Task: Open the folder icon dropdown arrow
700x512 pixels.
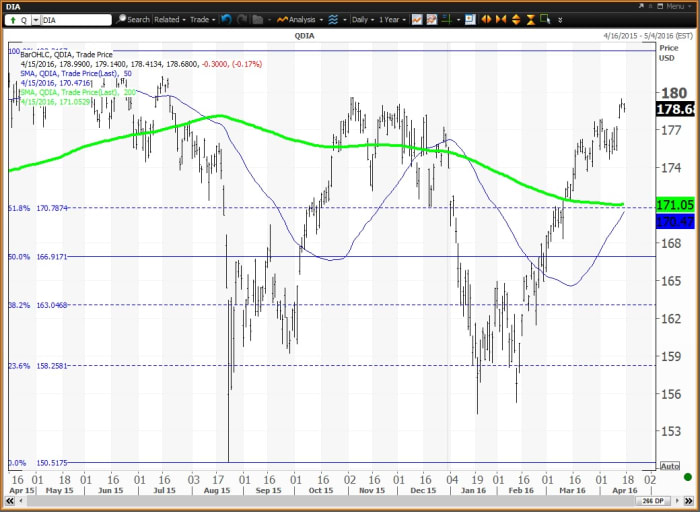Action: [270, 20]
